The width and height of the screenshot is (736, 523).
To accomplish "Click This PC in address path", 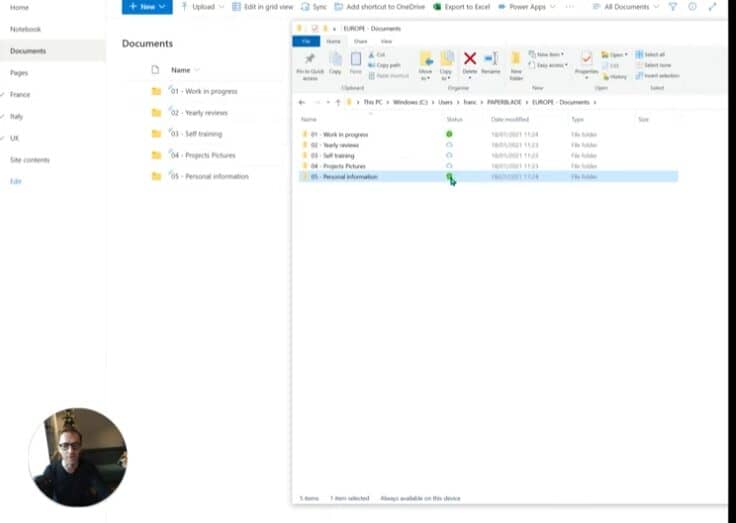I will tap(373, 102).
